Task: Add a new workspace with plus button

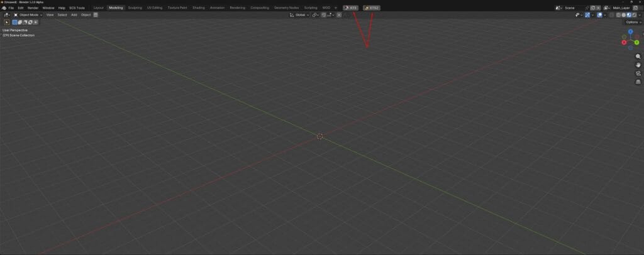Action: click(336, 8)
